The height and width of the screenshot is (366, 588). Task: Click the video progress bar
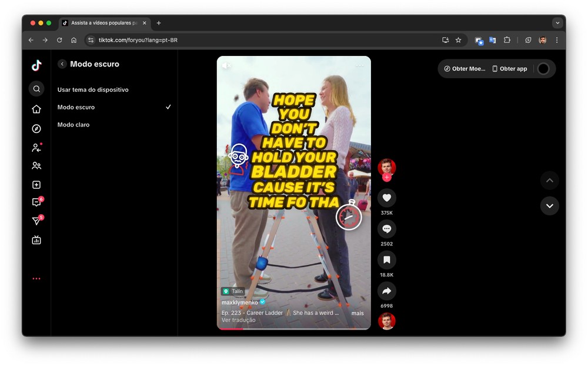(x=293, y=329)
